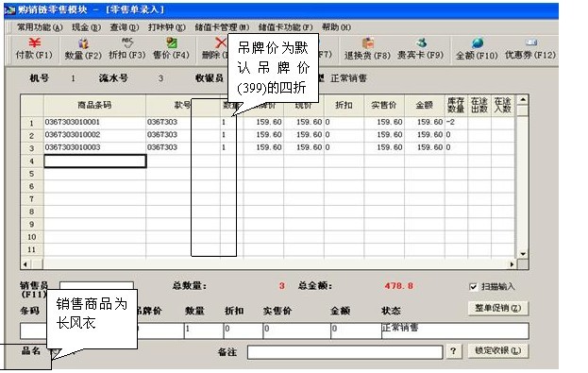Viewport: 588px width, 373px height.
Task: Open the 折扣 (F3) discount tool
Action: point(127,49)
